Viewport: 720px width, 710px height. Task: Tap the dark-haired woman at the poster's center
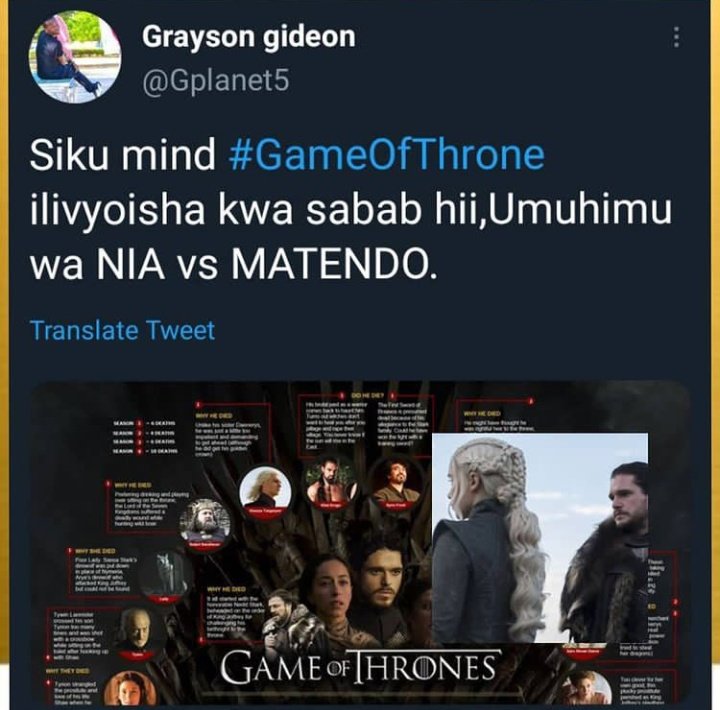pyautogui.click(x=327, y=597)
